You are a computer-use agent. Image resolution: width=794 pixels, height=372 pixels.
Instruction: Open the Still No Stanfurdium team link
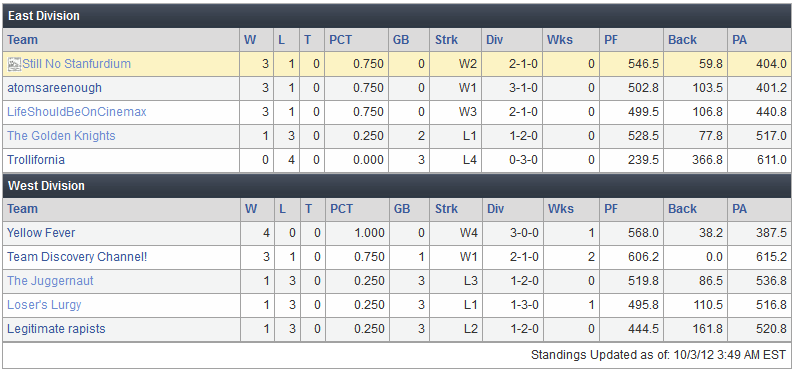(76, 64)
